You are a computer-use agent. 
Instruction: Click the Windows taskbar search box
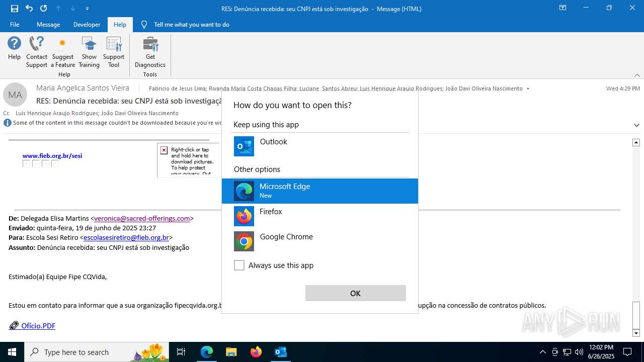click(96, 352)
